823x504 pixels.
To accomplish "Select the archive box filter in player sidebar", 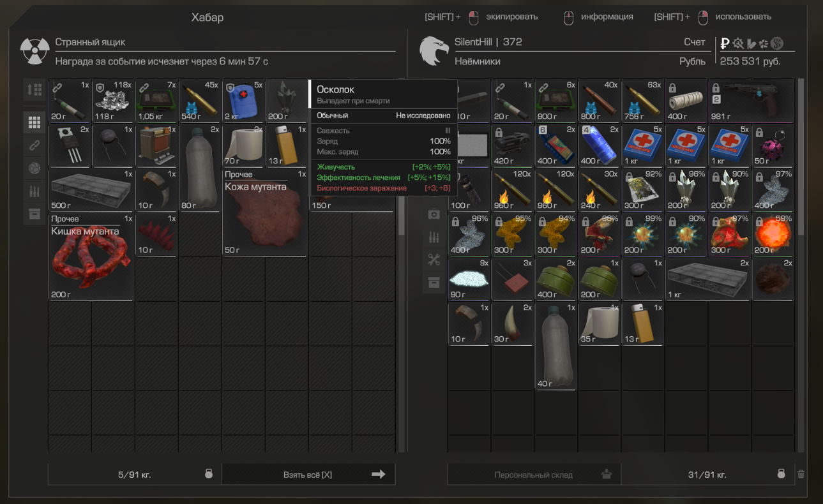I will click(434, 283).
